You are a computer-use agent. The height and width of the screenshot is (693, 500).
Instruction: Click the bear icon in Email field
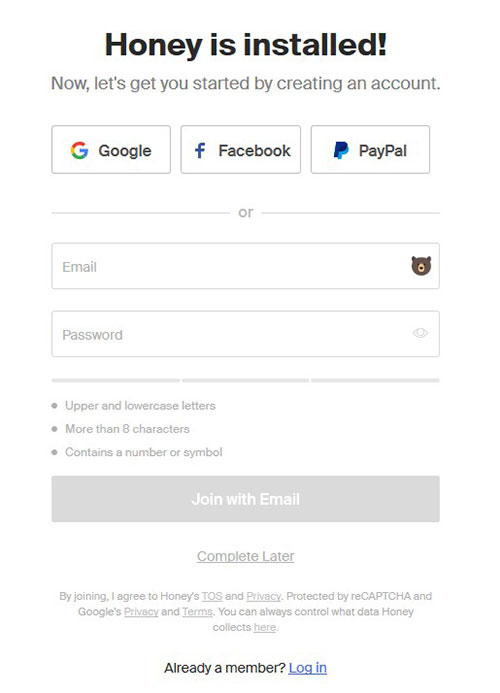(421, 266)
